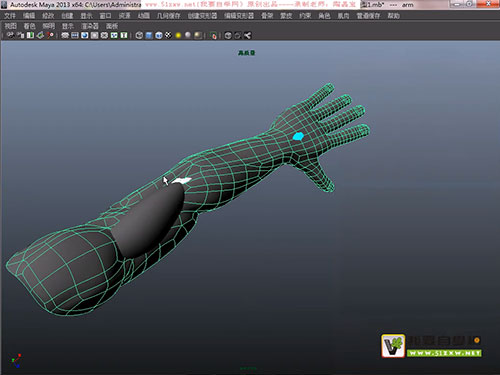This screenshot has width=500, height=375.
Task: Select the cyan highlighted face on hand
Action: (298, 136)
